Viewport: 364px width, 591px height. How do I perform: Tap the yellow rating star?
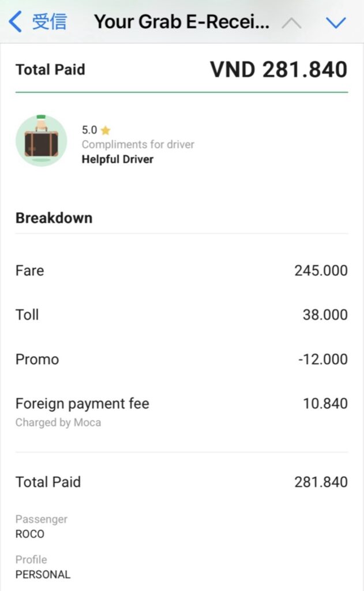point(105,130)
